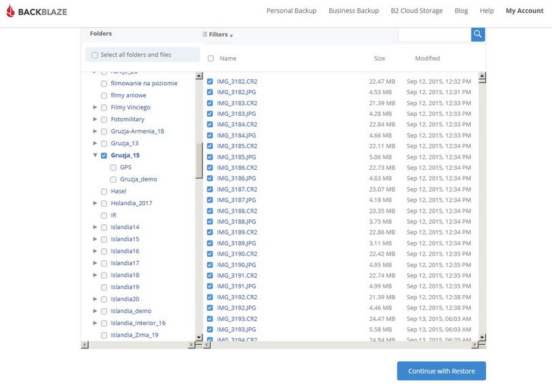This screenshot has height=392, width=552.
Task: Open B2 Cloud Storage menu item
Action: pos(416,11)
